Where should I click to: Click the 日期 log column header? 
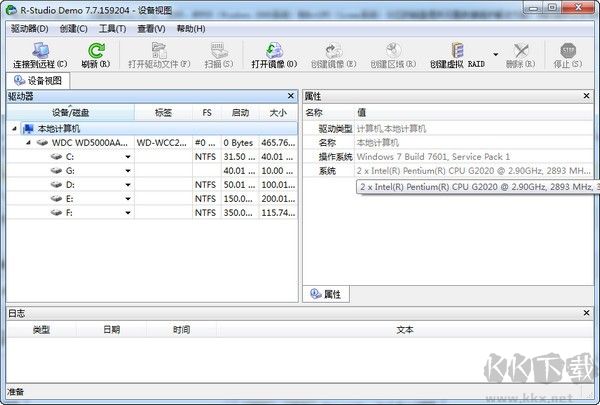[111, 330]
